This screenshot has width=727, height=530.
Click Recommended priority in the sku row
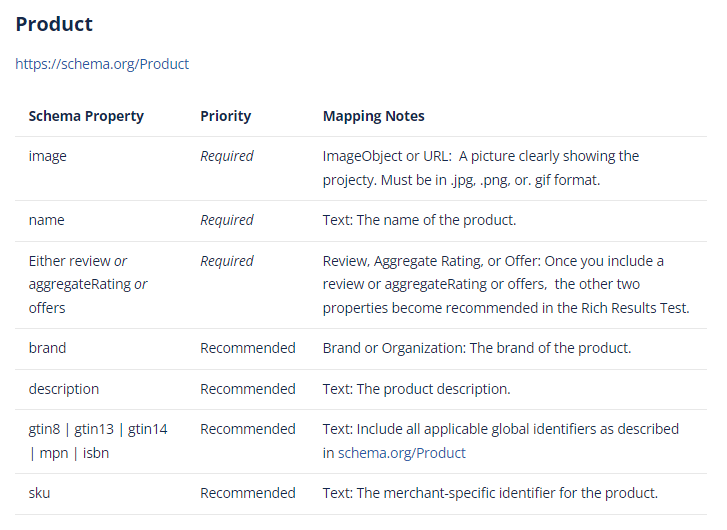pos(248,492)
